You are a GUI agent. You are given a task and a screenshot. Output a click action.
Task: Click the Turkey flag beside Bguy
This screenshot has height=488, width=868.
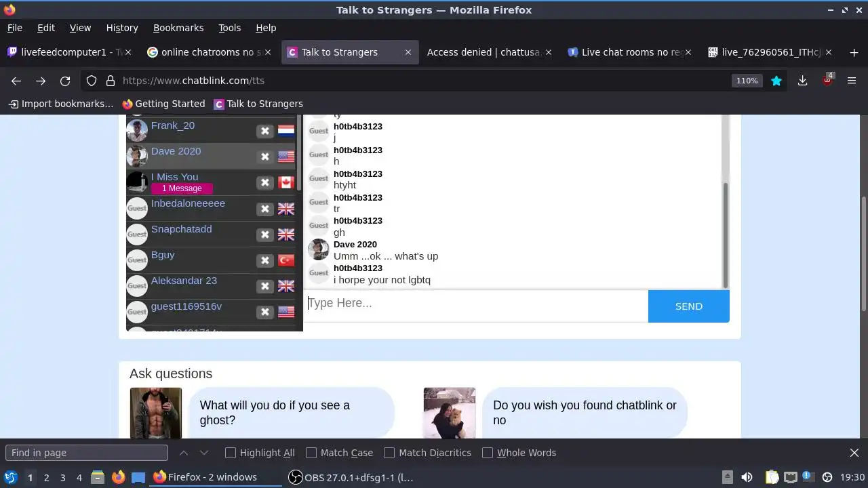click(286, 260)
